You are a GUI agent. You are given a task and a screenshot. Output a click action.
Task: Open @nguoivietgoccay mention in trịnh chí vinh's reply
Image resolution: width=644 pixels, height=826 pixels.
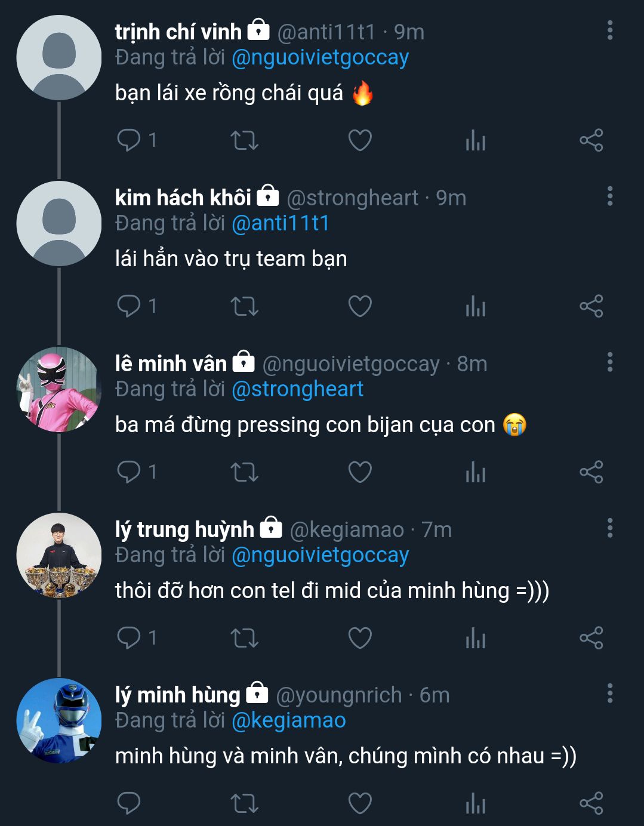click(320, 57)
